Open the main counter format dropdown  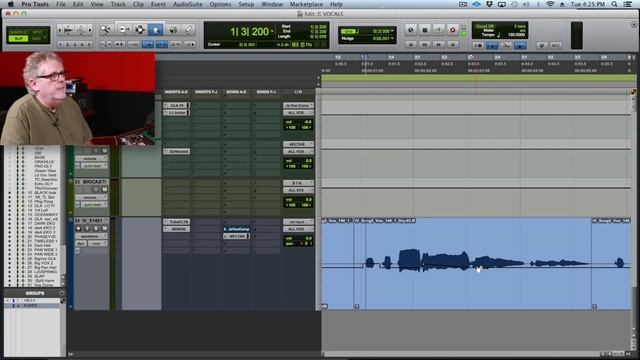point(272,31)
